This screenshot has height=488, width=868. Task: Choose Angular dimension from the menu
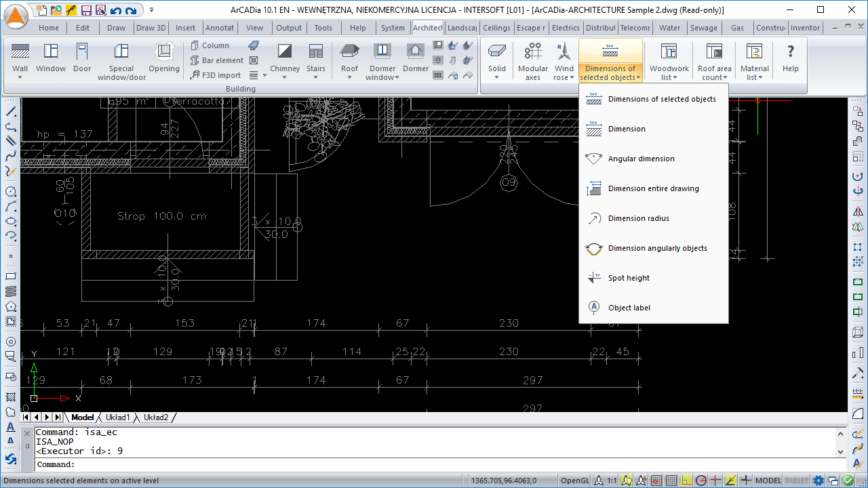coord(641,159)
